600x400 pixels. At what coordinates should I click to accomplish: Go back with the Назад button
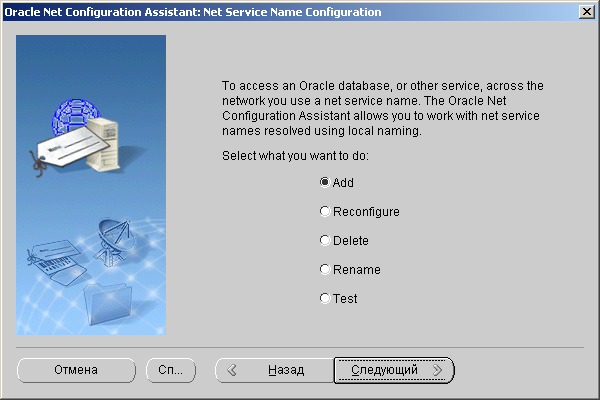click(x=274, y=370)
